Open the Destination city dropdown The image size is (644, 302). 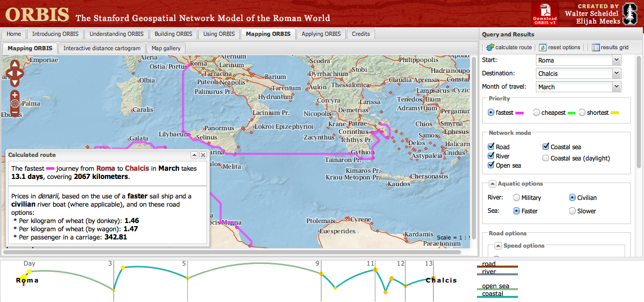[616, 73]
